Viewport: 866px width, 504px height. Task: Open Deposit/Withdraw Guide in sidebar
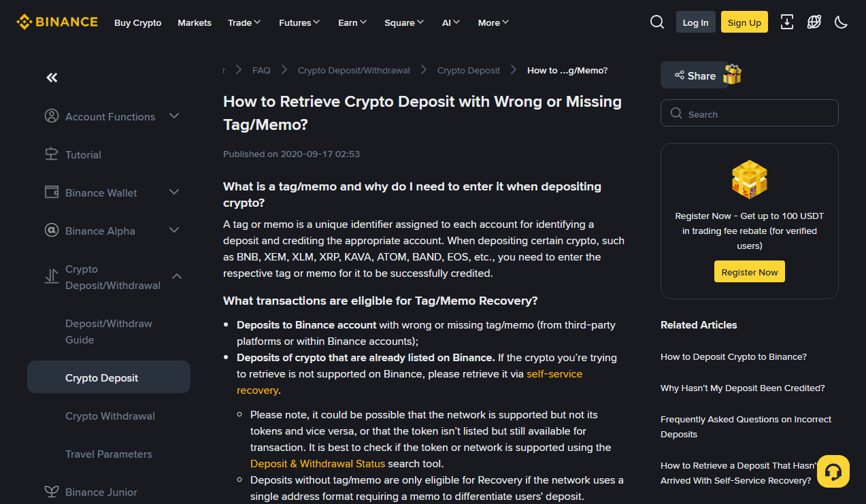click(109, 331)
